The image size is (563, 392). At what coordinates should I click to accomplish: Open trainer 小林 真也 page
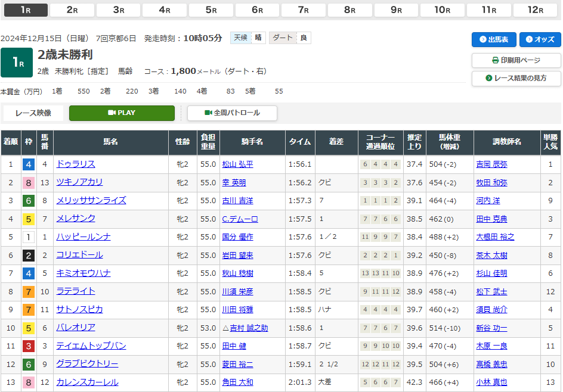491,382
